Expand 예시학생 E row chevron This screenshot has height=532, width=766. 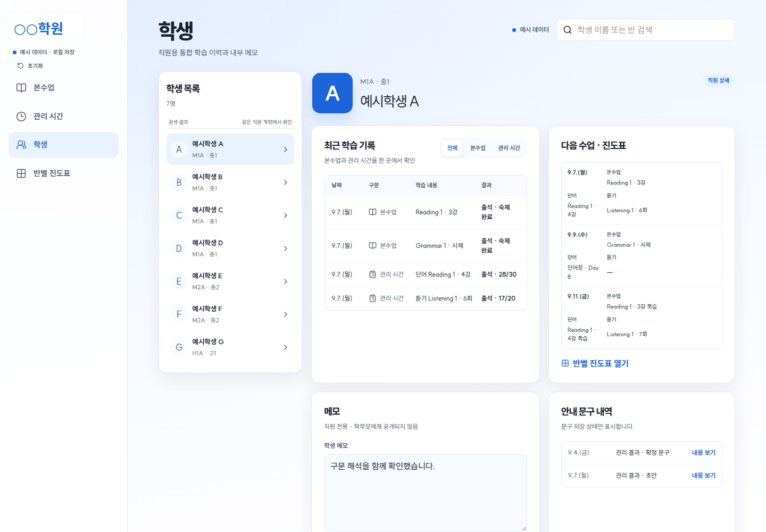coord(286,281)
